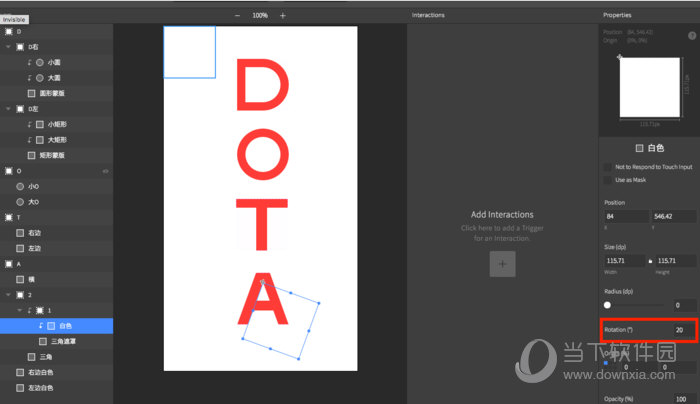Select the 右边 rectangle layer icon
The width and height of the screenshot is (700, 404).
point(20,233)
